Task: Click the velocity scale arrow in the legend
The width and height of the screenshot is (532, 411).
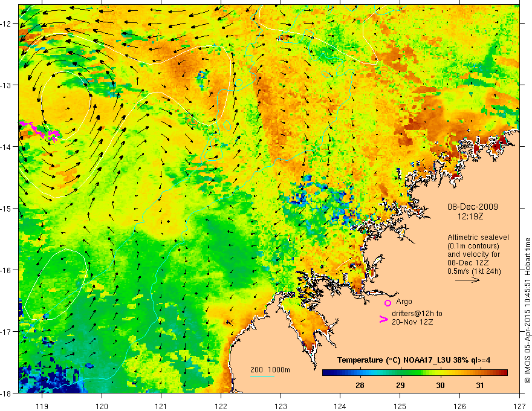Action: (x=467, y=280)
